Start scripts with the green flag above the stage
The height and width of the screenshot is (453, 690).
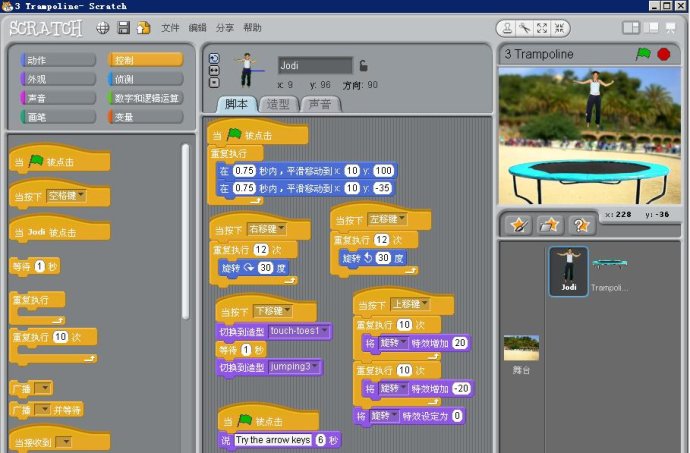pyautogui.click(x=643, y=54)
